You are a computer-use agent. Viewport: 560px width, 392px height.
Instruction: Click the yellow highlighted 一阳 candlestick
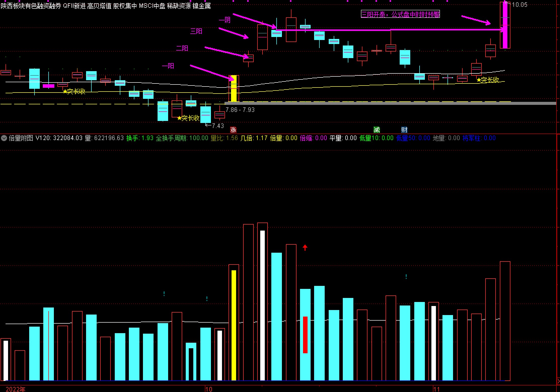pyautogui.click(x=234, y=89)
